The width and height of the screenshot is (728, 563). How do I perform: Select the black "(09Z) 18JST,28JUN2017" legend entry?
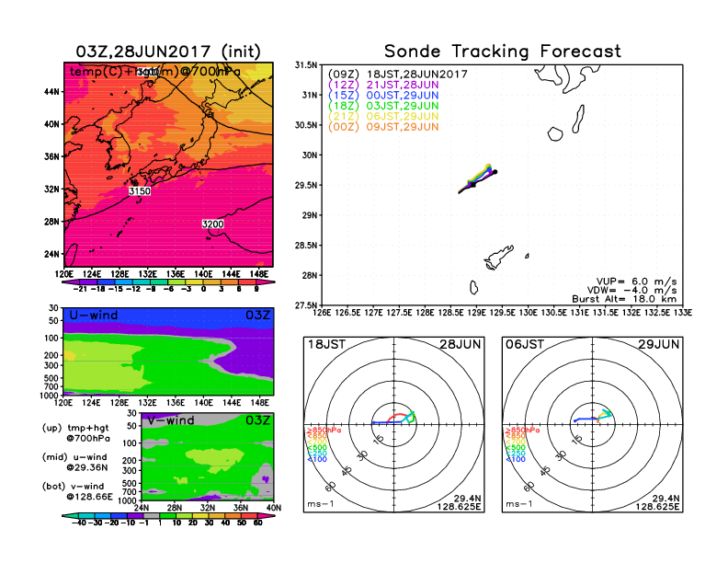(398, 75)
